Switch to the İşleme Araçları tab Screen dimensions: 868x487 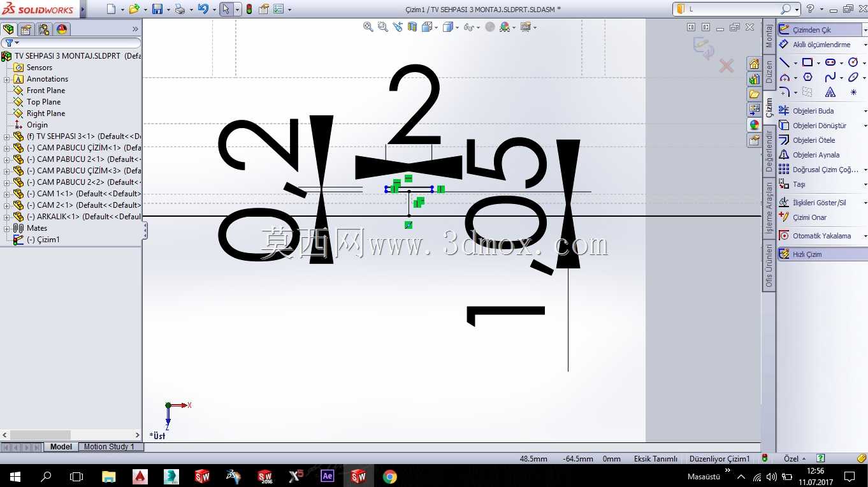(x=769, y=208)
